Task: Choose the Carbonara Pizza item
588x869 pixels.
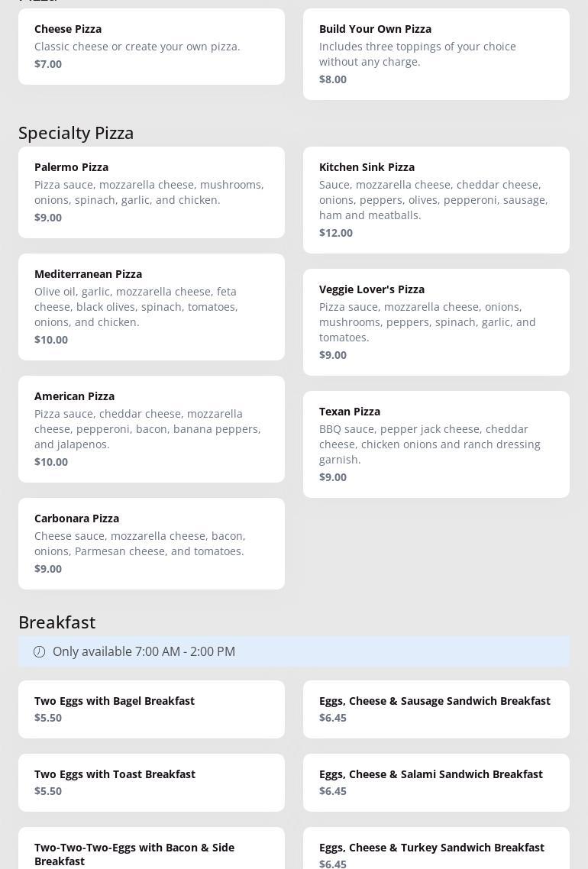Action: 151,544
